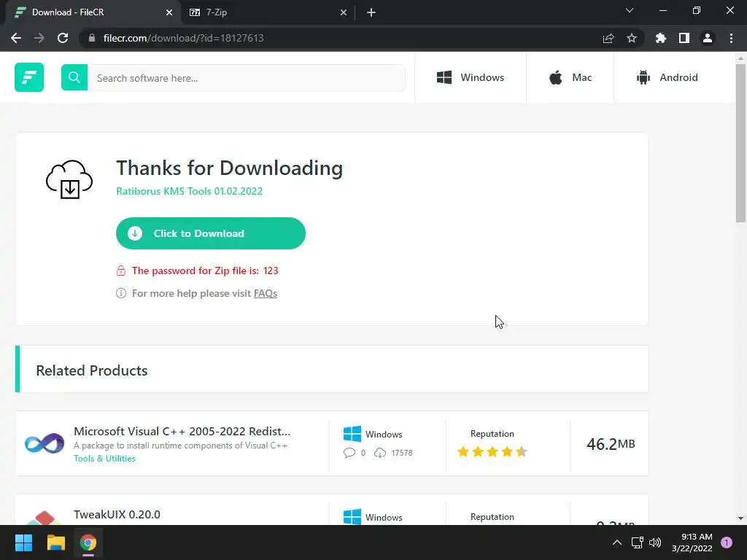Open the taskbar clock and date
The width and height of the screenshot is (747, 560).
click(692, 542)
